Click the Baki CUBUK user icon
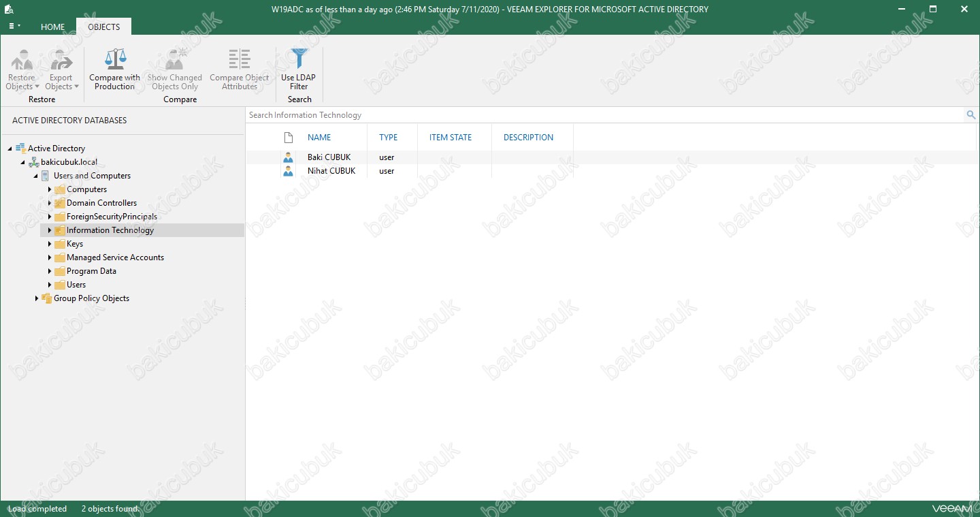The height and width of the screenshot is (517, 980). 289,157
